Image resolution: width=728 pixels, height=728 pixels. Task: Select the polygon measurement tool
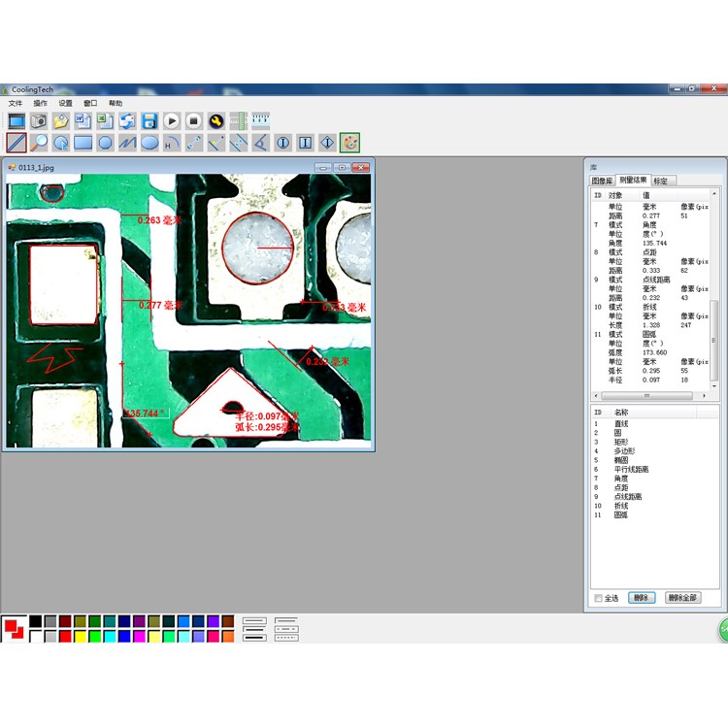coord(106,143)
